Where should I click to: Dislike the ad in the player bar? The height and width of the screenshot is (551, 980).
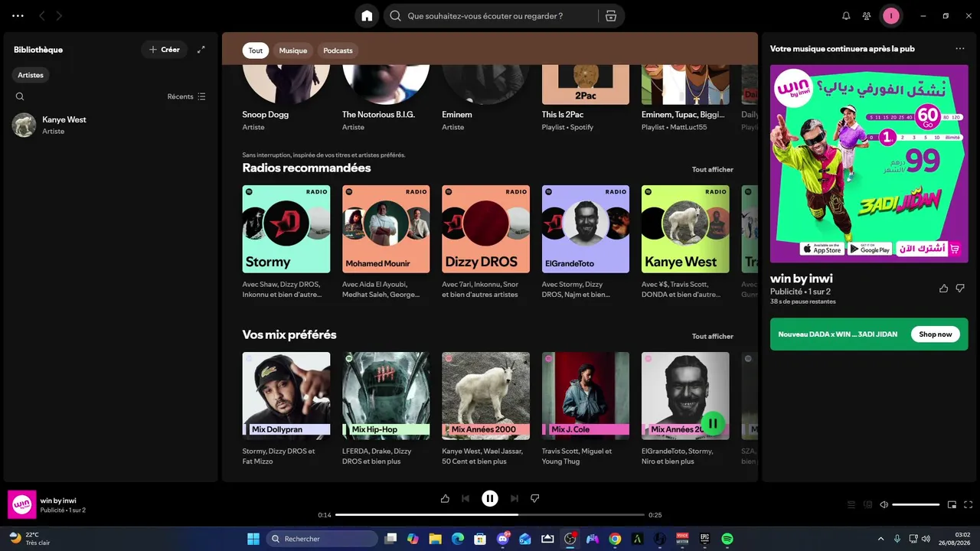[x=535, y=498]
